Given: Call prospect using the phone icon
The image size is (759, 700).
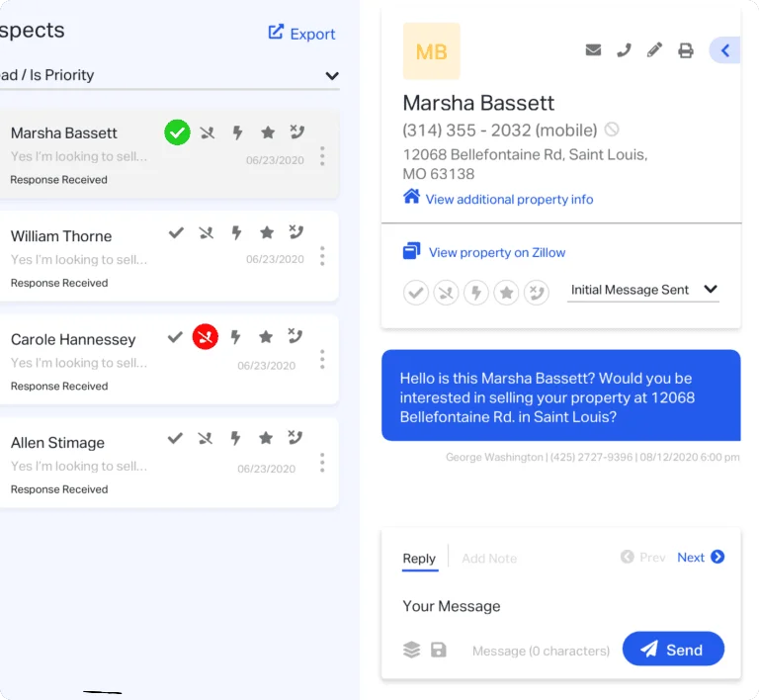Looking at the screenshot, I should click(624, 49).
